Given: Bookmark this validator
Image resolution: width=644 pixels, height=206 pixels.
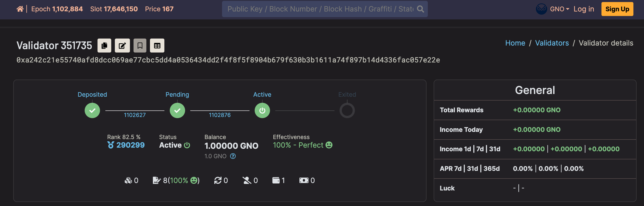Looking at the screenshot, I should (140, 46).
